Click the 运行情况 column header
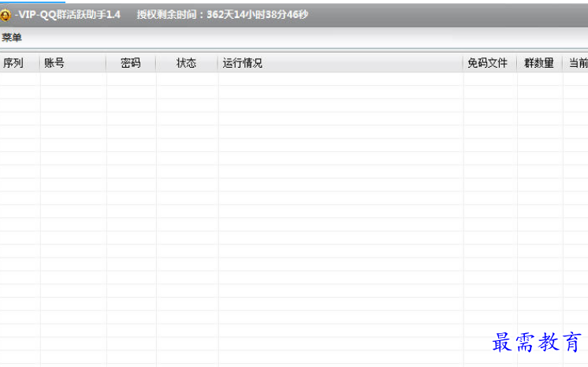588x367 pixels. 341,63
